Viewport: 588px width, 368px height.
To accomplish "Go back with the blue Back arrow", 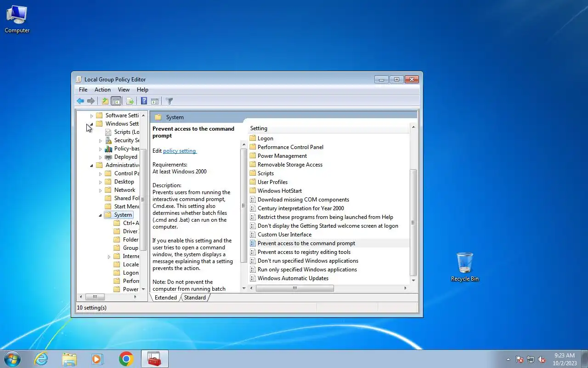I will [80, 101].
